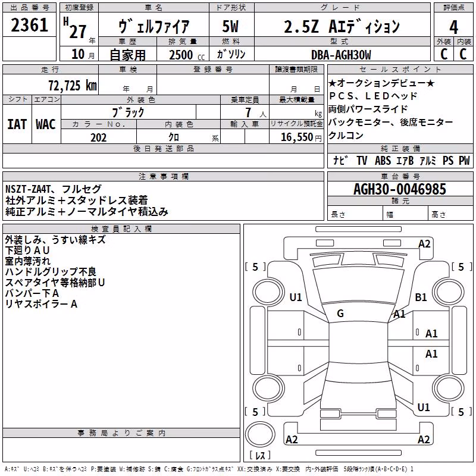Click the door shape value 5W
This screenshot has width=476, height=476.
pyautogui.click(x=230, y=26)
